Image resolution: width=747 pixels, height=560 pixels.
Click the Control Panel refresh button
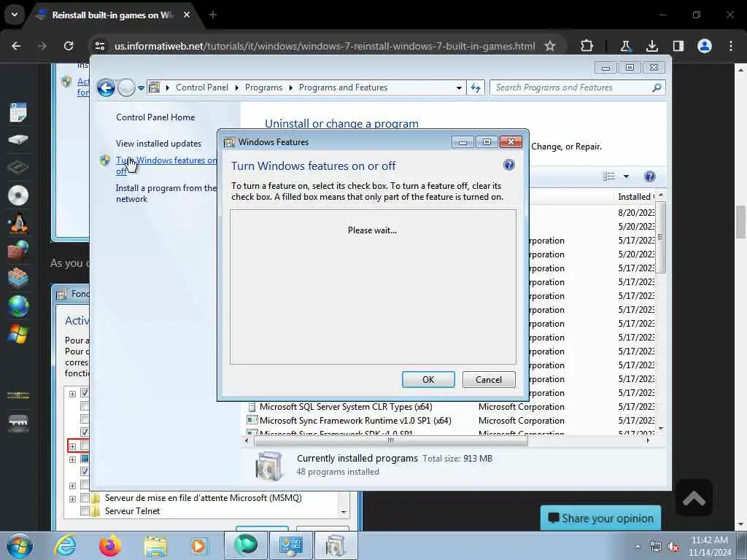coord(476,87)
